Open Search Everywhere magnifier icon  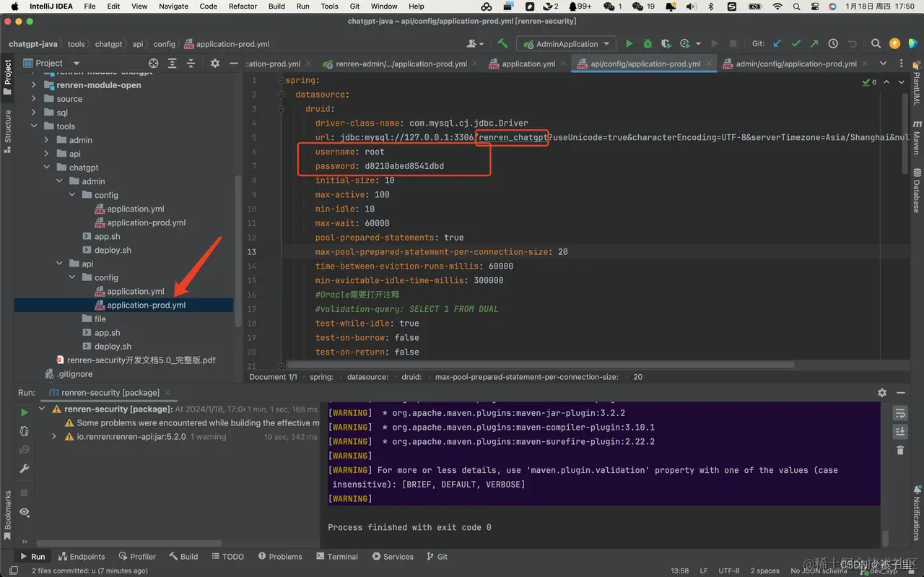tap(876, 44)
